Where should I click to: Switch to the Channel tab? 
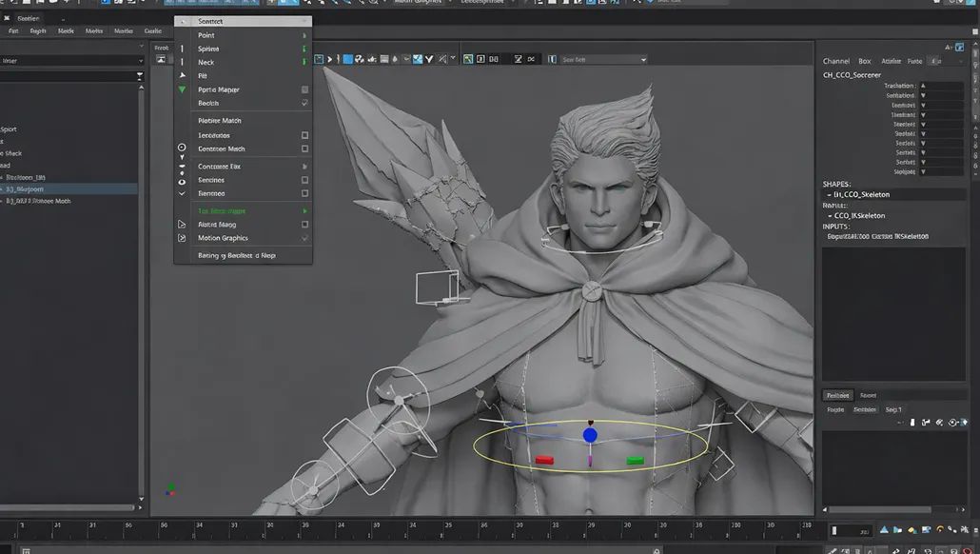(x=835, y=61)
